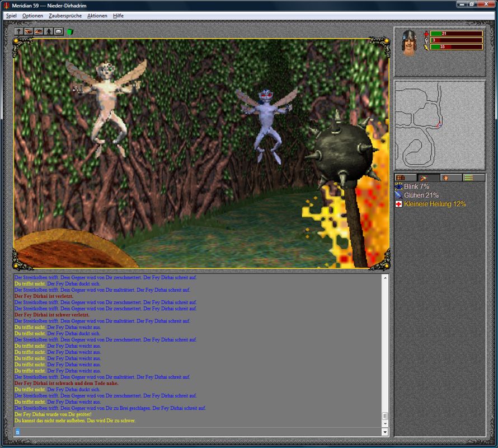Click message 'Der Fey Dirhai ist schwach und dem Tode nahe.'
The width and height of the screenshot is (498, 448).
(67, 383)
